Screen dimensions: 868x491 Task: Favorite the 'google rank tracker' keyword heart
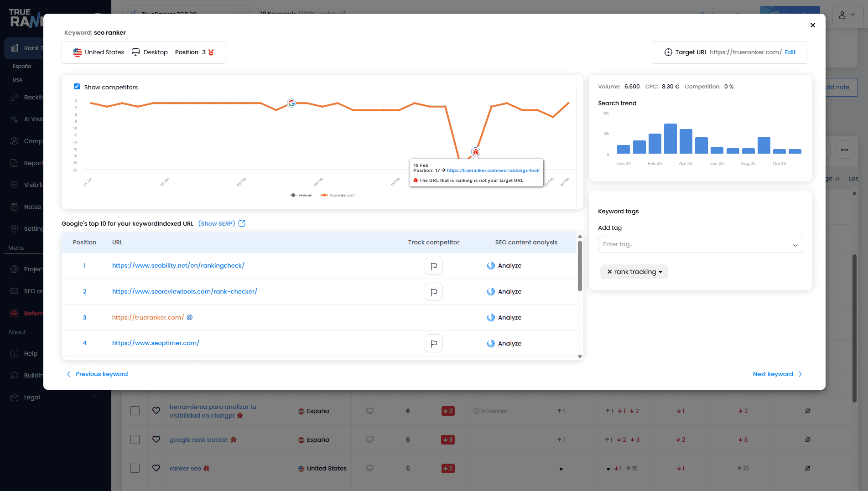click(156, 439)
